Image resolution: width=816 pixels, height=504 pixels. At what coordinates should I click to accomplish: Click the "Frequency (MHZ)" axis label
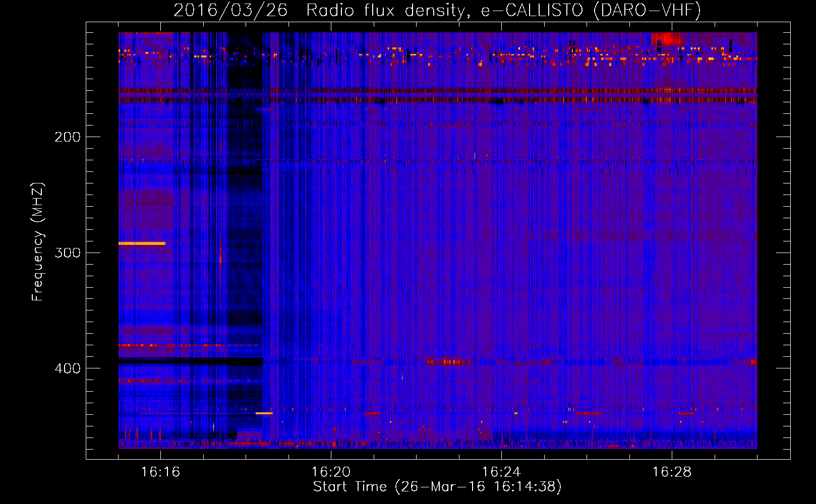pyautogui.click(x=38, y=242)
